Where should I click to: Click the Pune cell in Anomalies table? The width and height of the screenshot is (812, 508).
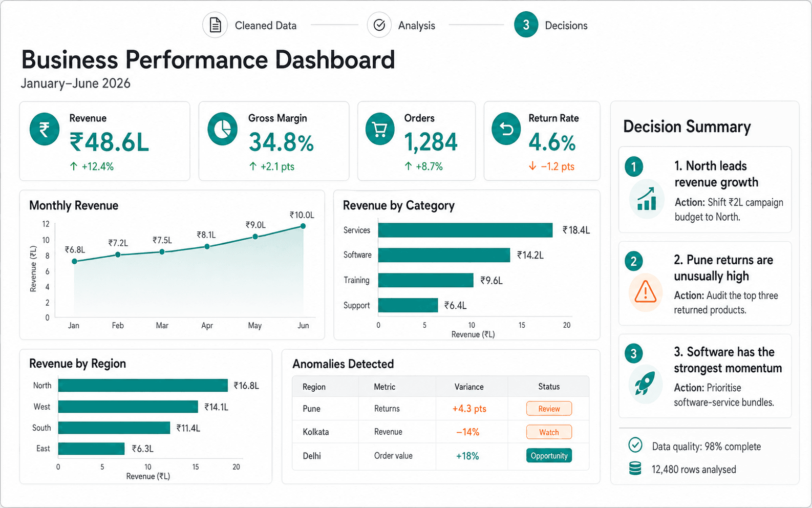tap(311, 409)
